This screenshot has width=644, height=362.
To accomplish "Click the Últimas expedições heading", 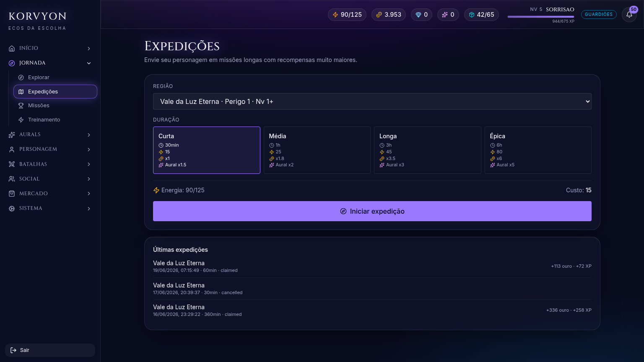I will click(180, 250).
